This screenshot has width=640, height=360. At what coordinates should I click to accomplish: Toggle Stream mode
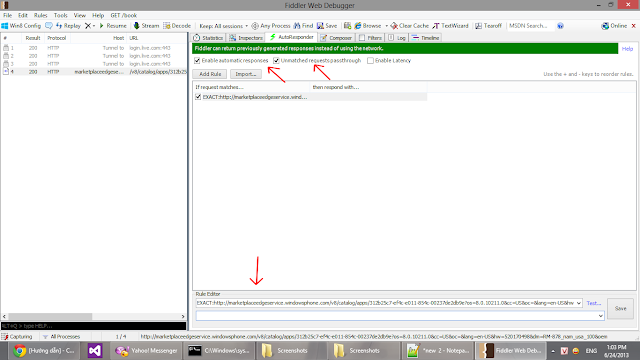[146, 26]
